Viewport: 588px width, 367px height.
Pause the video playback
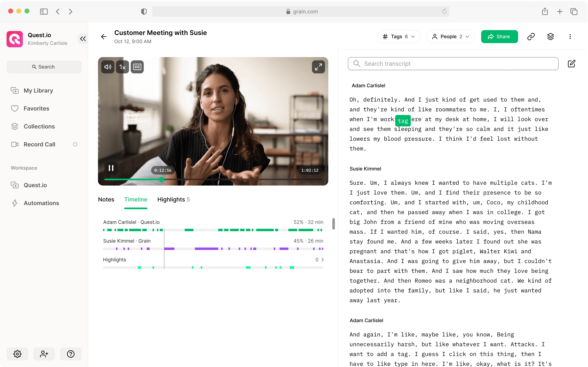coord(111,168)
